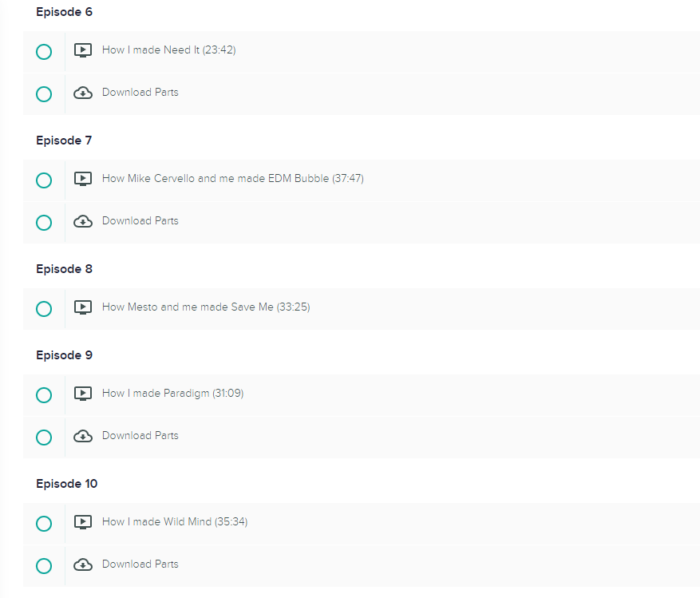The image size is (700, 598).
Task: Toggle completion circle for EDM Bubble lesson
Action: 44,180
